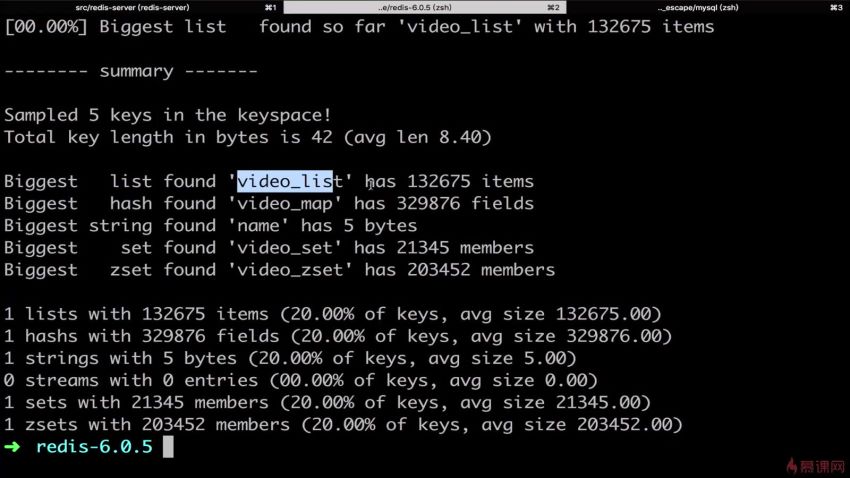The width and height of the screenshot is (850, 478).
Task: Click the ⌘3 shortcut indicator
Action: 836,7
